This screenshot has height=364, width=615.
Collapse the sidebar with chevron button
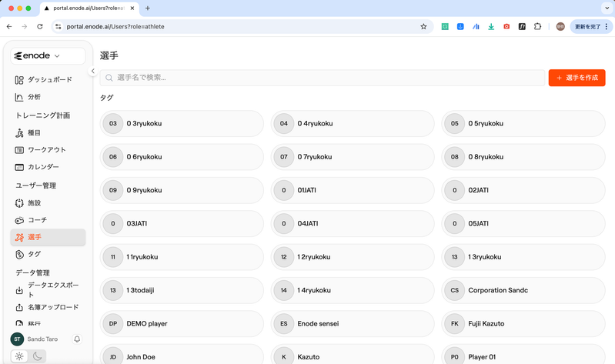[x=93, y=71]
